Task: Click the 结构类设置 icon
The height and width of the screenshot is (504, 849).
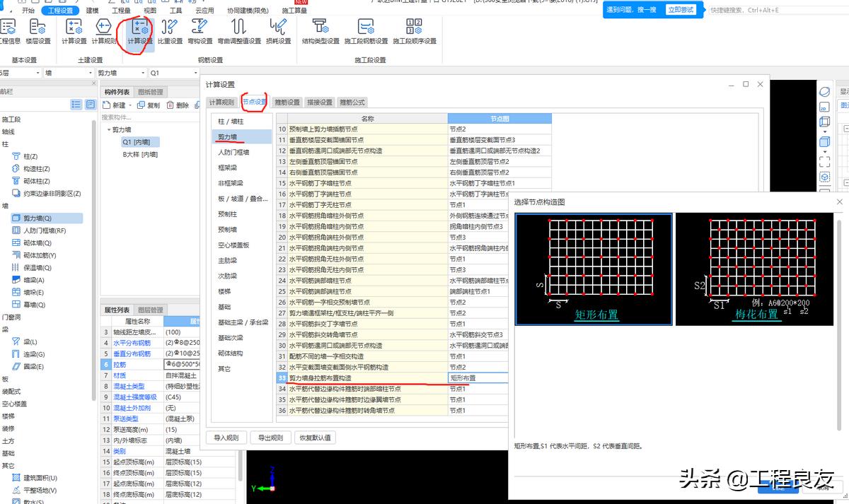Action: (x=320, y=30)
